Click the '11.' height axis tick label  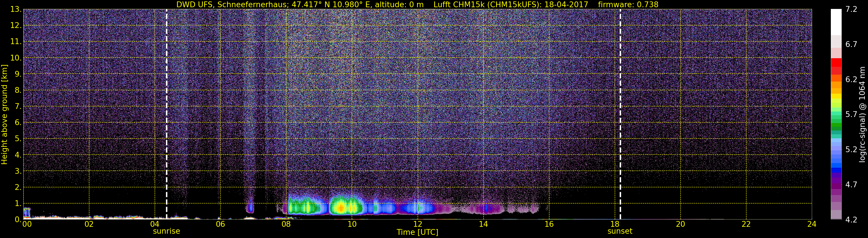[x=16, y=41]
